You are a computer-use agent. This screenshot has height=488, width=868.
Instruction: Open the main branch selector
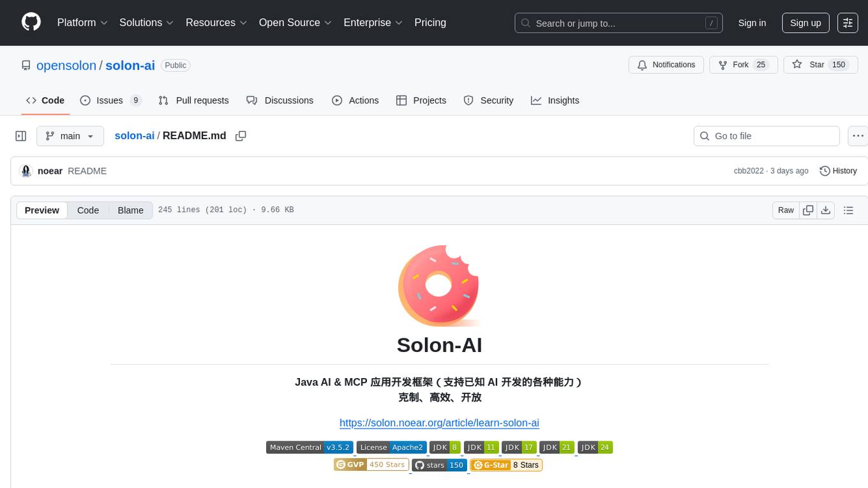[70, 136]
